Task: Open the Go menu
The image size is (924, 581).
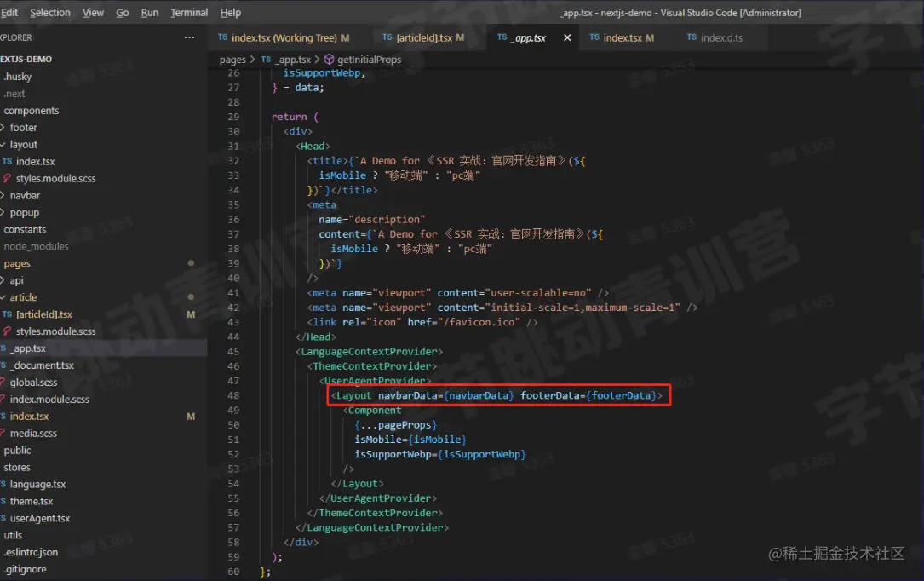Action: coord(122,13)
